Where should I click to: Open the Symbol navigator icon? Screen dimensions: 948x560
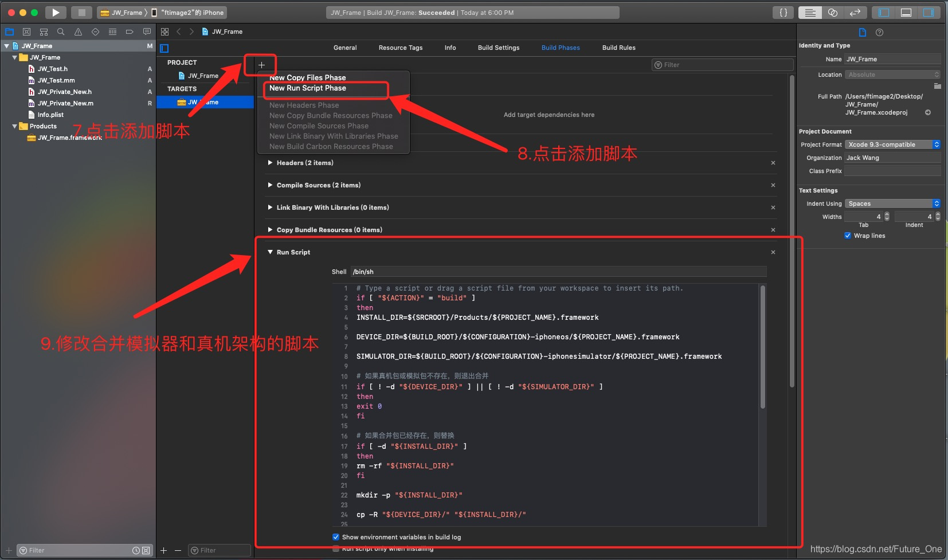coord(44,32)
